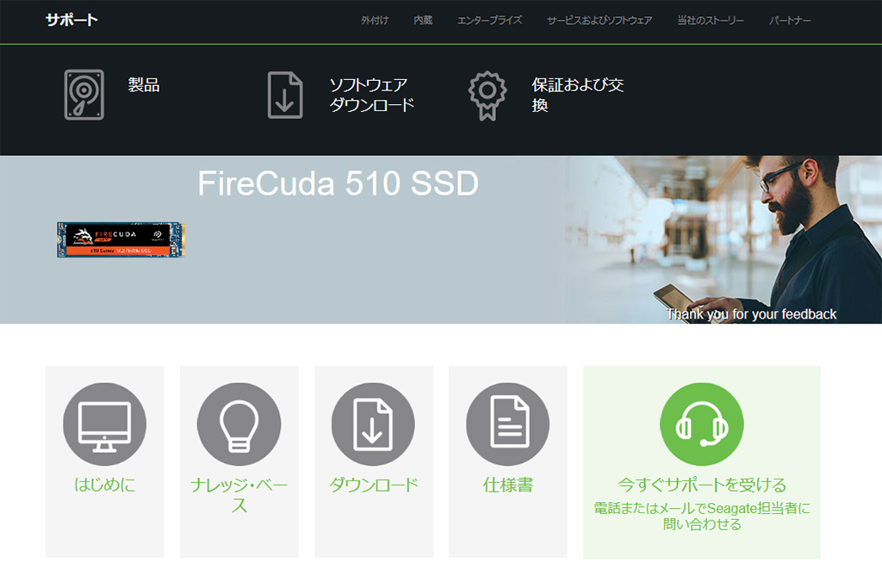Click the green headset support icon
Screen dimensions: 882x588
click(701, 424)
